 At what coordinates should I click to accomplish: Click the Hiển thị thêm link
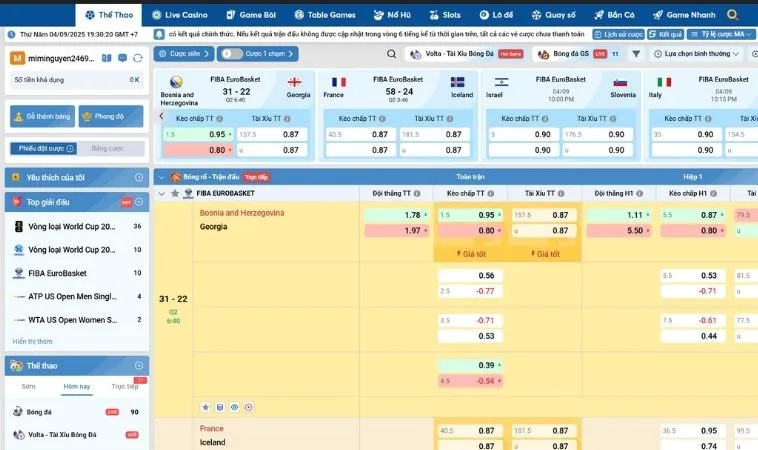33,342
